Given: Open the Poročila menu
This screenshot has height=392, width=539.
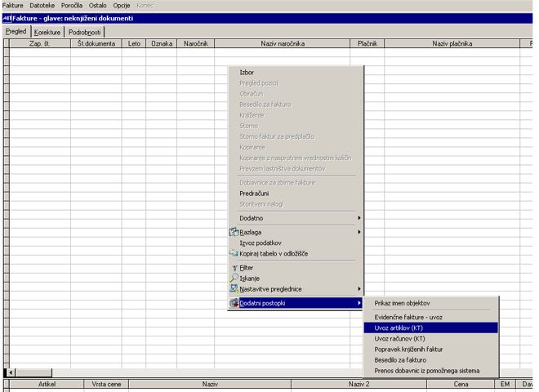Looking at the screenshot, I should [72, 6].
